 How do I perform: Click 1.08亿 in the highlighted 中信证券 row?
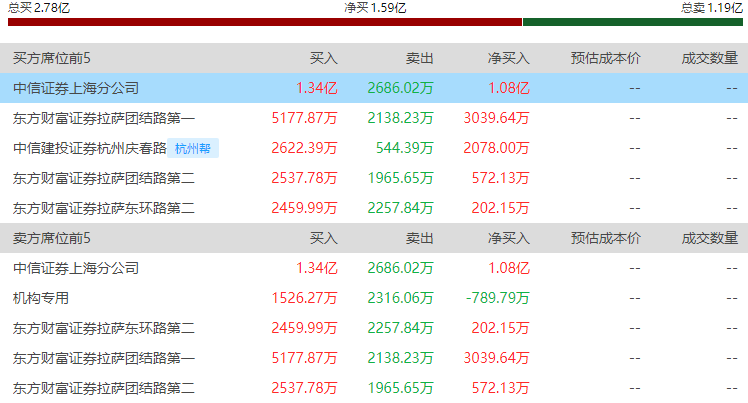point(509,88)
